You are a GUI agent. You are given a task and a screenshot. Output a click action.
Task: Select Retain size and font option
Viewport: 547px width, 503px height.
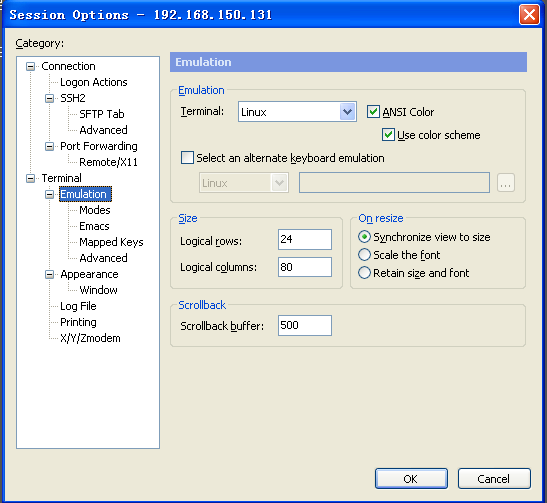[364, 273]
